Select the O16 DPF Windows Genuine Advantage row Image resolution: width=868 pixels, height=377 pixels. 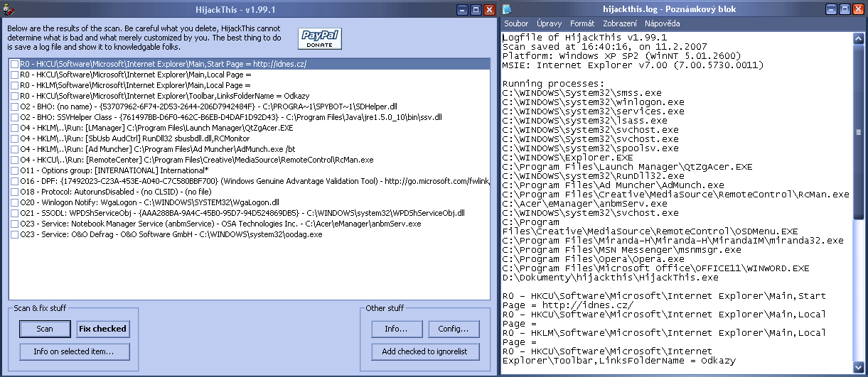click(255, 181)
